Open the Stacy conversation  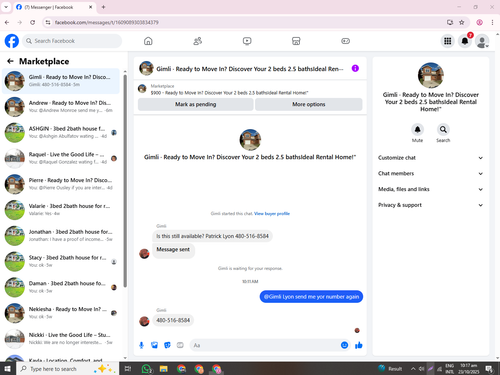click(61, 261)
